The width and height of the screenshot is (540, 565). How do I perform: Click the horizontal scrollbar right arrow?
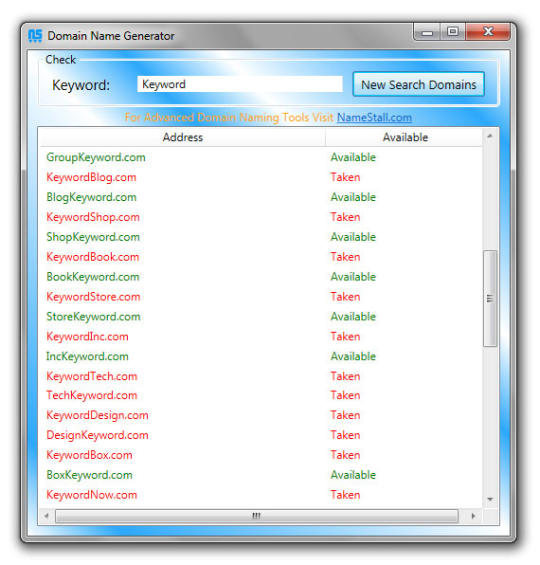coord(473,516)
